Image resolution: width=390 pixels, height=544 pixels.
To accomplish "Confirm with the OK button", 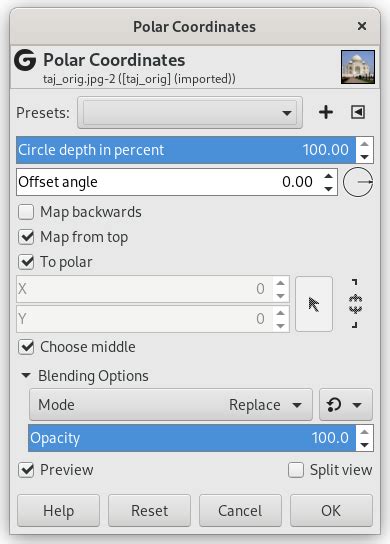I will click(331, 511).
